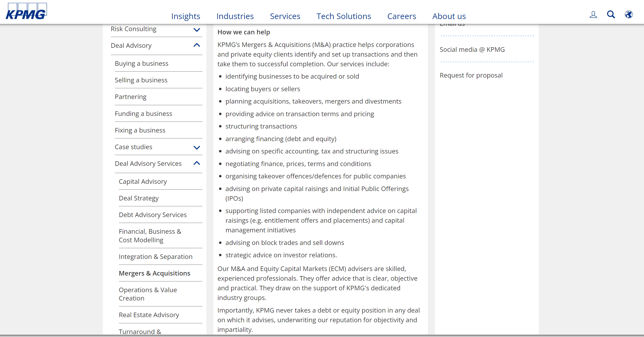Select Mergers & Acquisitions sidebar item

[155, 273]
